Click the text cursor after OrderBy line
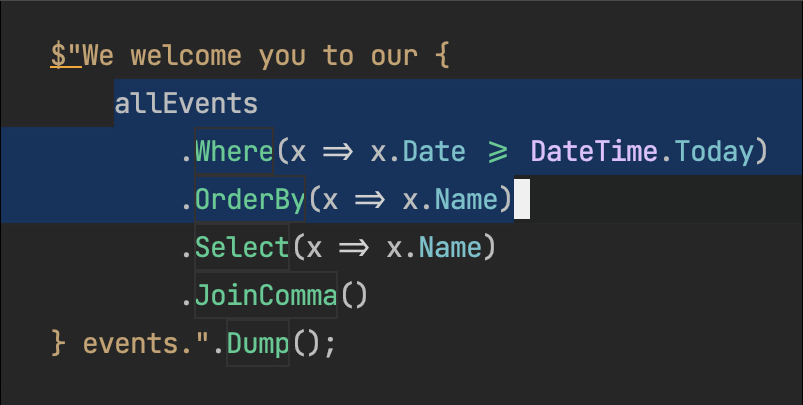The image size is (803, 405). click(x=522, y=199)
